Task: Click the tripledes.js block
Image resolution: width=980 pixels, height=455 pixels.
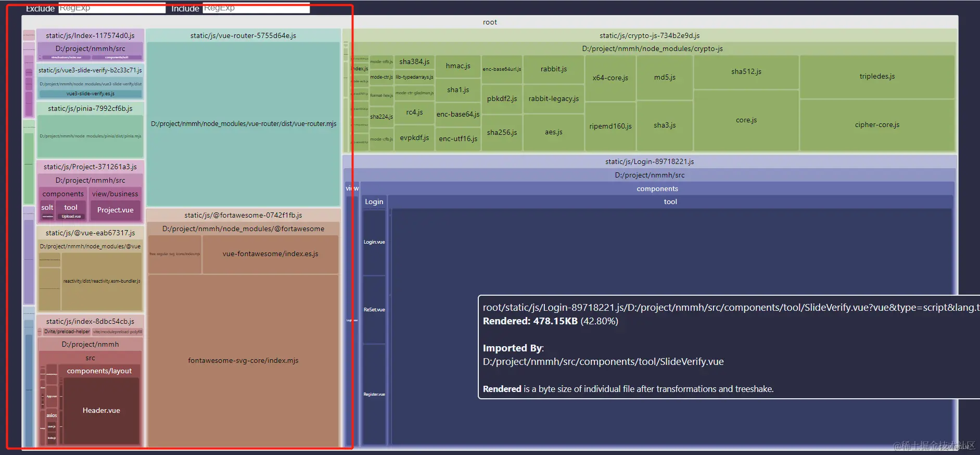Action: click(x=877, y=76)
